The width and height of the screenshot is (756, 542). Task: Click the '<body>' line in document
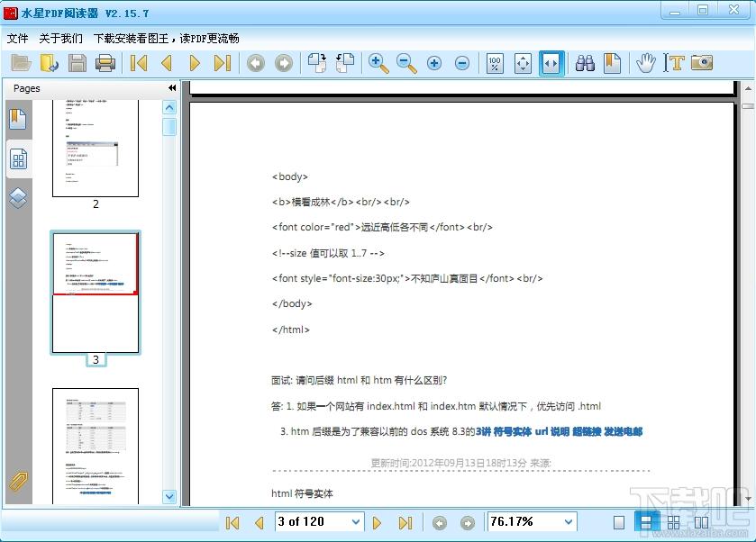tap(290, 176)
